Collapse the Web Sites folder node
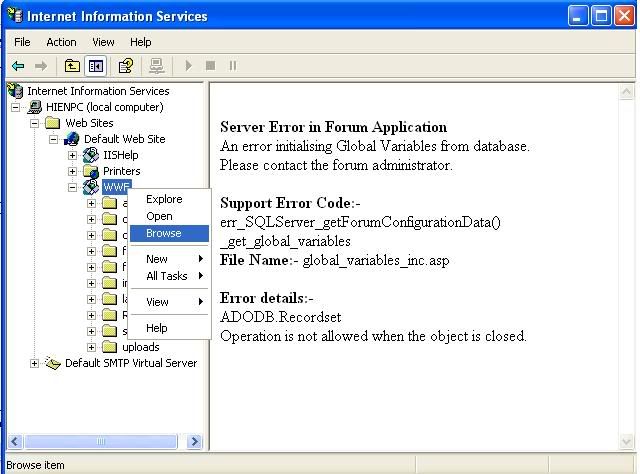 coord(35,123)
